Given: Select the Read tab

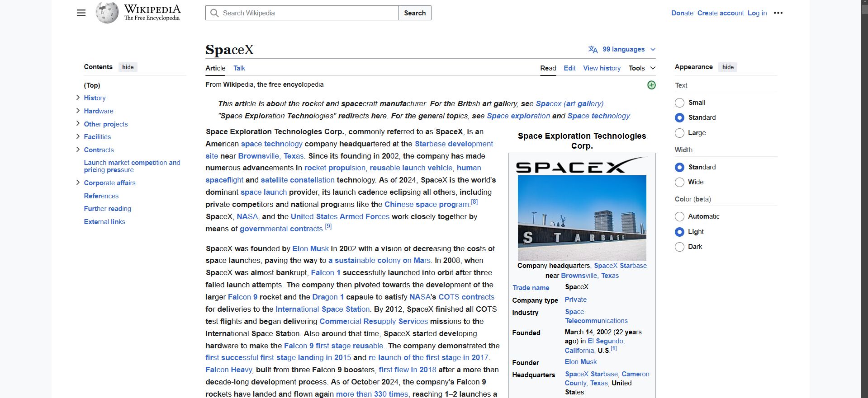Looking at the screenshot, I should (x=548, y=68).
